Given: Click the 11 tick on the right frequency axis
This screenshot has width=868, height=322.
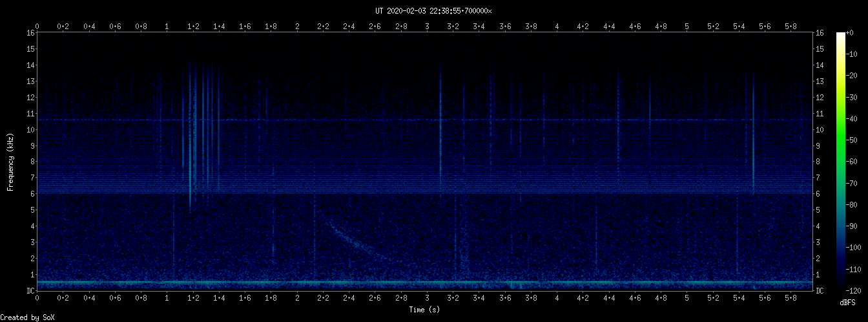Looking at the screenshot, I should (x=820, y=113).
